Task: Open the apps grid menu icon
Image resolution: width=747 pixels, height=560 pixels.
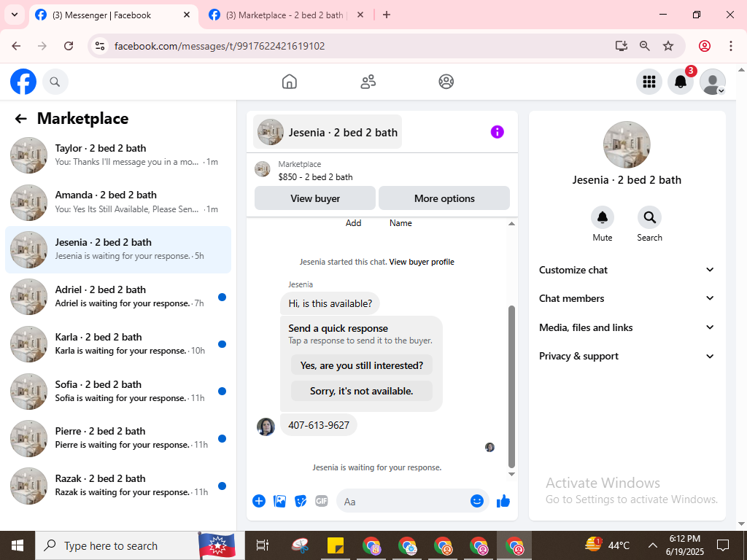Action: tap(649, 82)
